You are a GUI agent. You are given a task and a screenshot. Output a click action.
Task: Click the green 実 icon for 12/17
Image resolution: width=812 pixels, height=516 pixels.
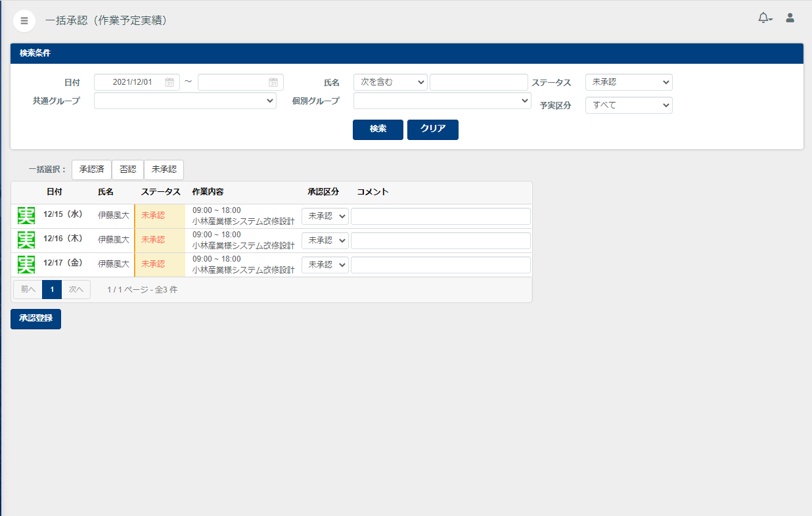tap(26, 264)
